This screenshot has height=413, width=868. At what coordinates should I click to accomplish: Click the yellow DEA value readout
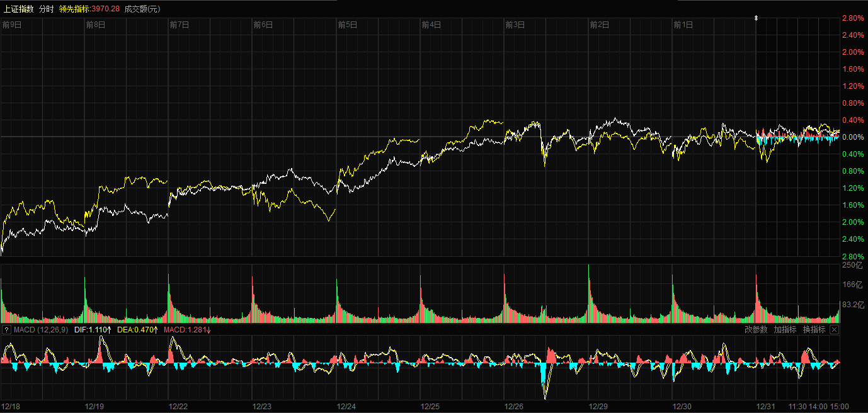(x=136, y=330)
